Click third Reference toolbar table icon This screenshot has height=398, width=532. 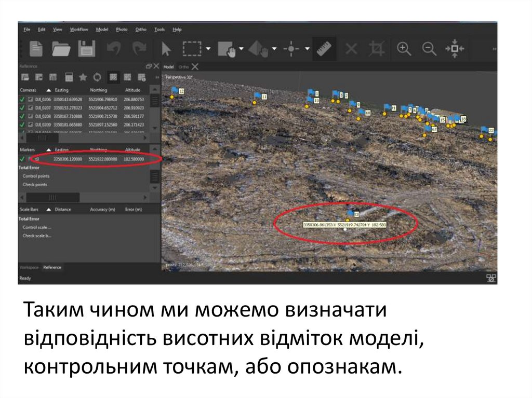click(x=53, y=77)
